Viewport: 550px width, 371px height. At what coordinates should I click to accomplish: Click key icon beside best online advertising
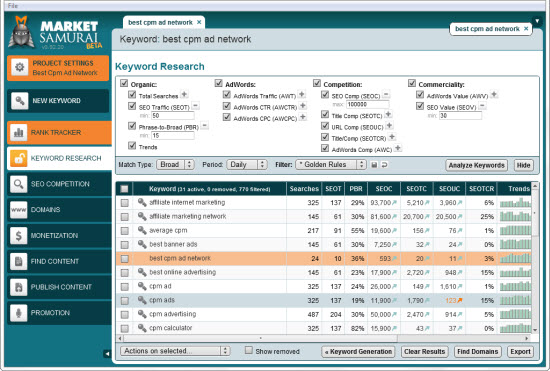[142, 272]
